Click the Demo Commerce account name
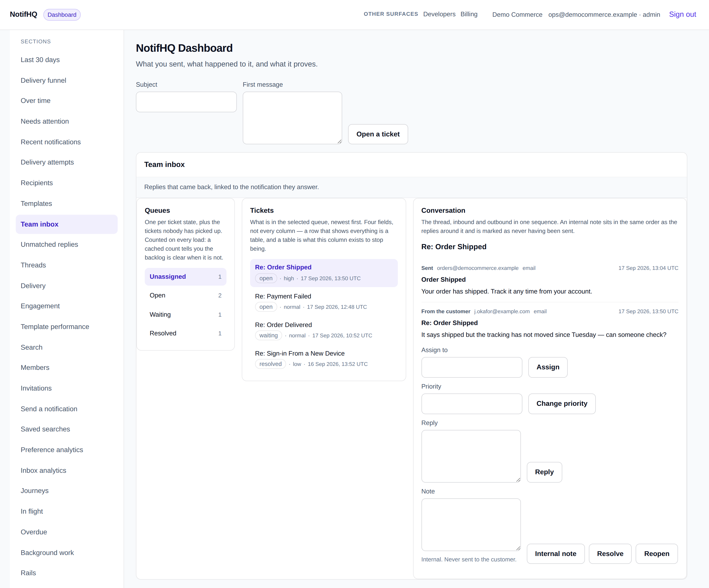Screen dimensions: 709x588 coord(517,15)
